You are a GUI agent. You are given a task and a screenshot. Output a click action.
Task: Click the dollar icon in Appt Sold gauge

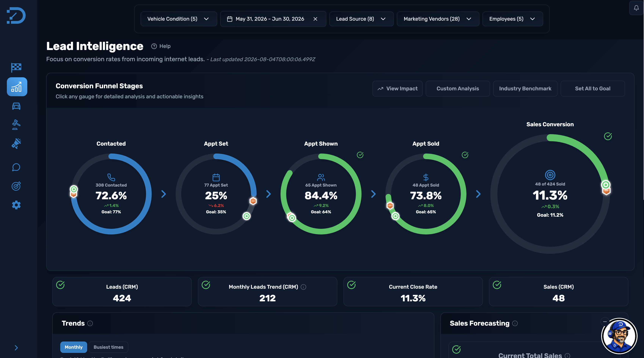(x=426, y=177)
